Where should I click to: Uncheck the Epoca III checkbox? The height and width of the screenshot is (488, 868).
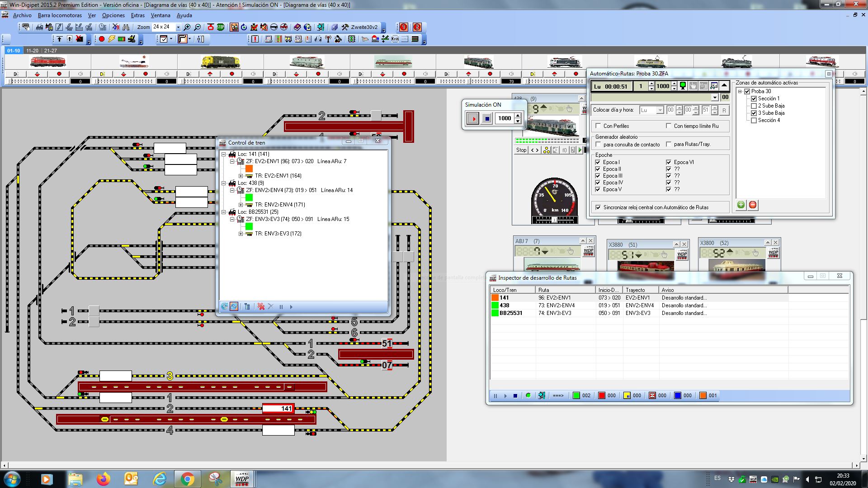point(598,176)
